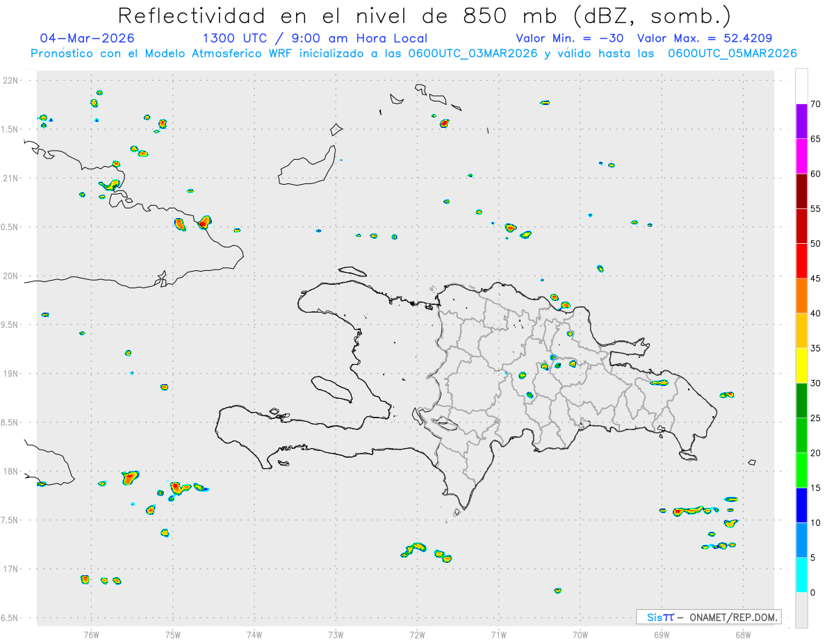Click the '72W' longitude label
The image size is (834, 644).
[417, 635]
